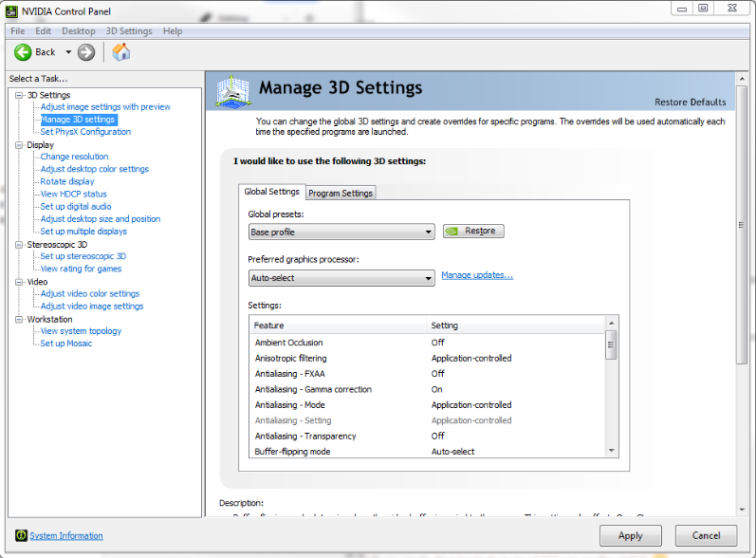756x558 pixels.
Task: Open the Desktop menu
Action: point(78,31)
